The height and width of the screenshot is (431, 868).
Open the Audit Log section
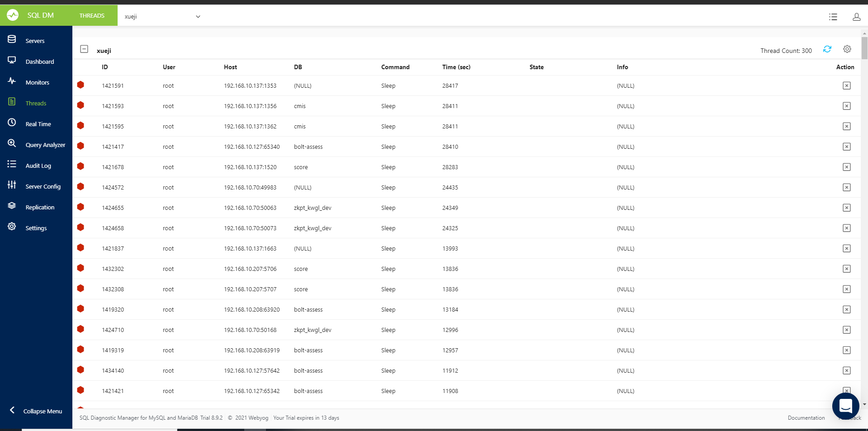[38, 166]
